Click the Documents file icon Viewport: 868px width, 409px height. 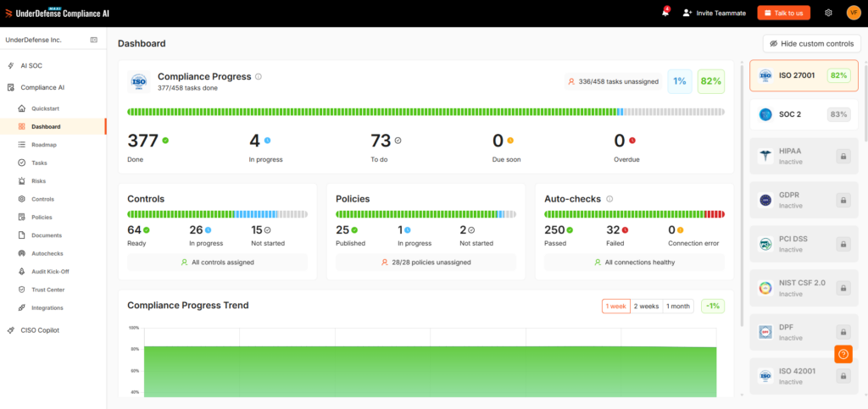coord(21,235)
